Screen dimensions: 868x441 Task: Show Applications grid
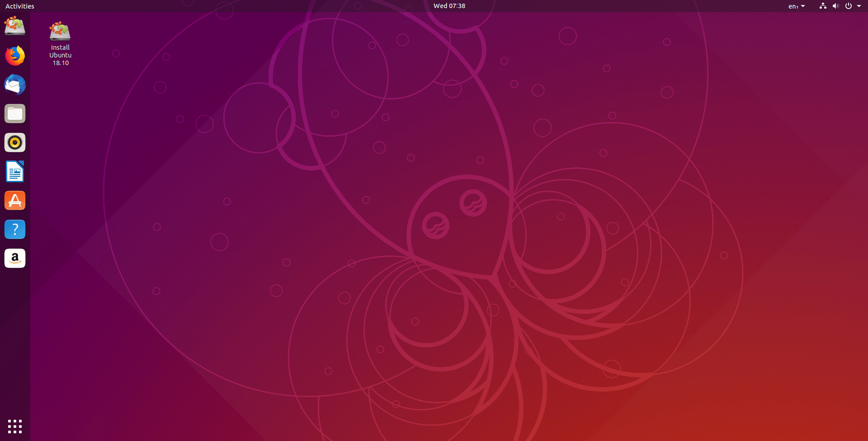point(15,426)
